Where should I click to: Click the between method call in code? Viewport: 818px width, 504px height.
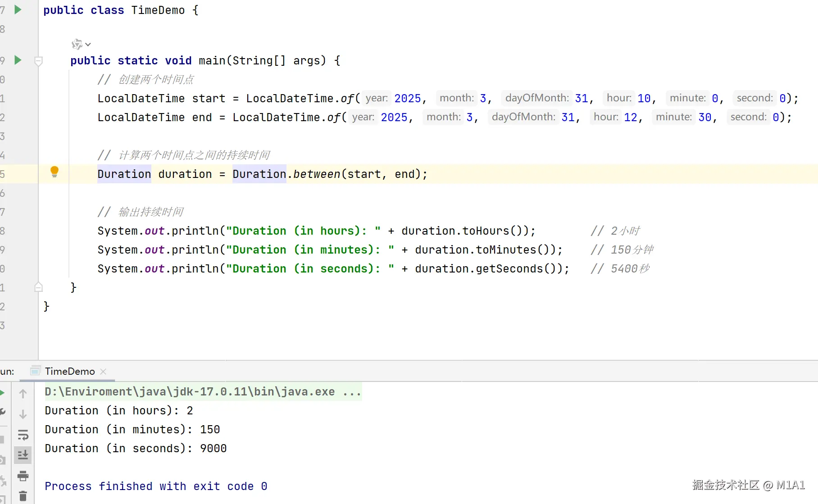(x=316, y=174)
